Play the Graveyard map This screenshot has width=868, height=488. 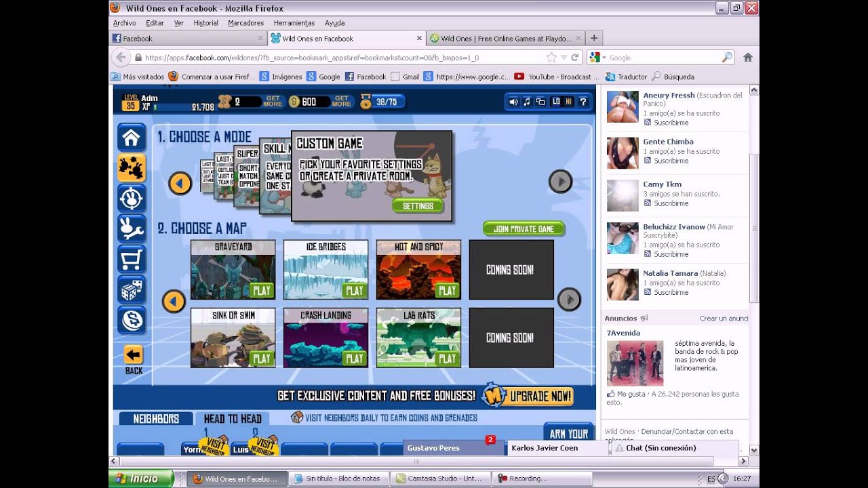[262, 291]
